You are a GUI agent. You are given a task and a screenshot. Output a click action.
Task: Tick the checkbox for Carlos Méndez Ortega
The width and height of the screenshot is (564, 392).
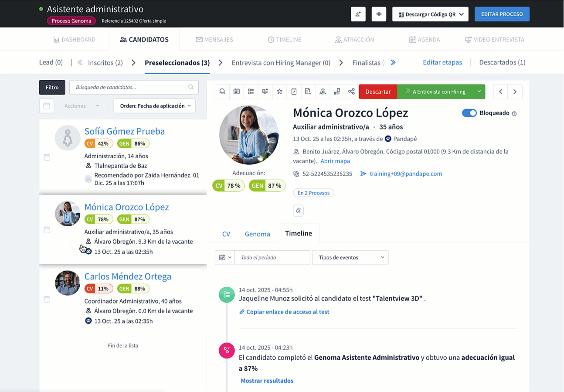click(x=47, y=299)
